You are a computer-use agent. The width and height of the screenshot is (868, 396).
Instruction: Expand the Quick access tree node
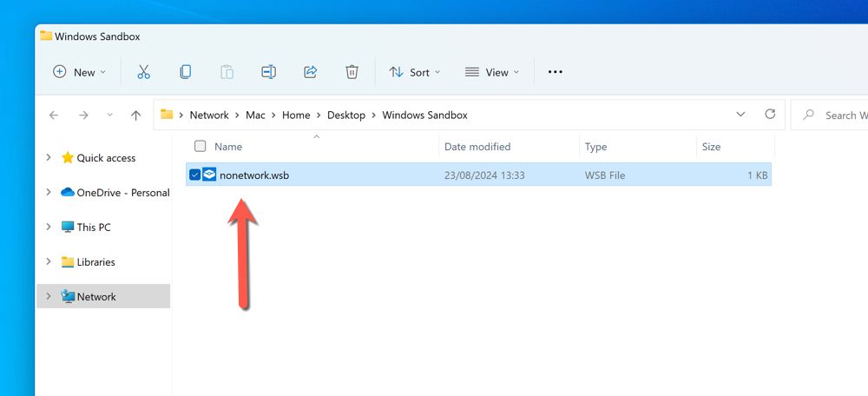(49, 158)
